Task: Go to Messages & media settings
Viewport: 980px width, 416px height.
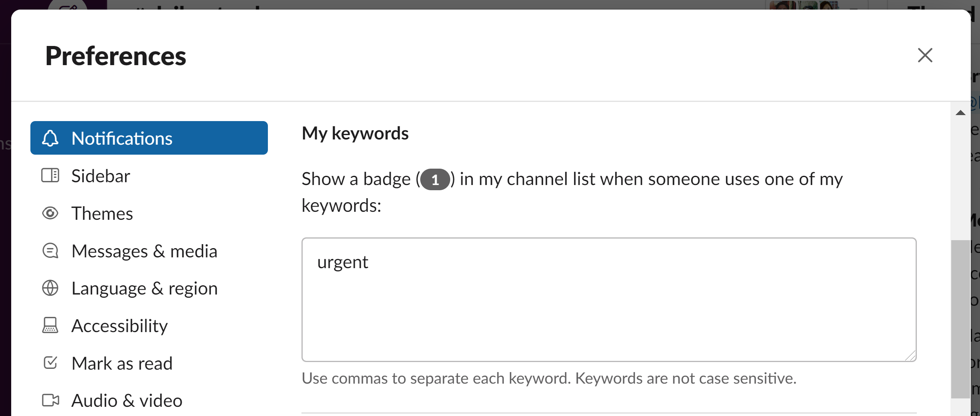Action: (144, 251)
